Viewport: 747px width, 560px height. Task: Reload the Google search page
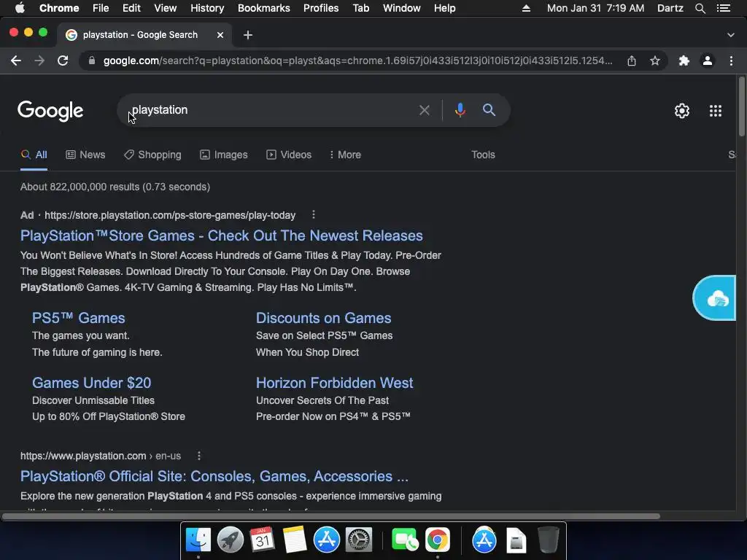tap(63, 61)
